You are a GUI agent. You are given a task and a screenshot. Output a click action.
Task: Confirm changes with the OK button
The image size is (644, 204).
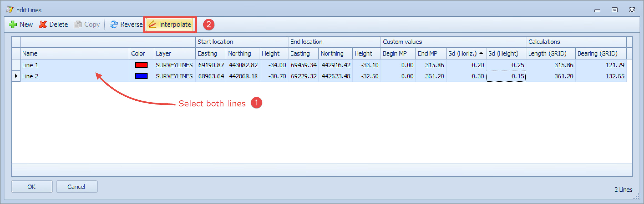coord(32,186)
